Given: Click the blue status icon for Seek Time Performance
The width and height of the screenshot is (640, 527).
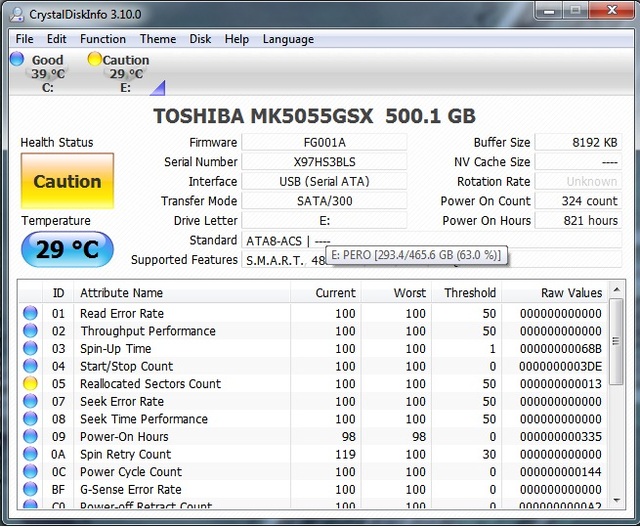Looking at the screenshot, I should (30, 419).
